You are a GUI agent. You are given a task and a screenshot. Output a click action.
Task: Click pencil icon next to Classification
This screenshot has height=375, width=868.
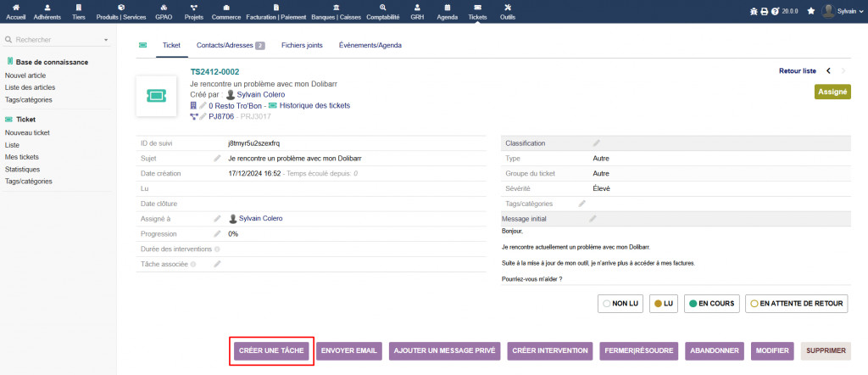tap(596, 143)
